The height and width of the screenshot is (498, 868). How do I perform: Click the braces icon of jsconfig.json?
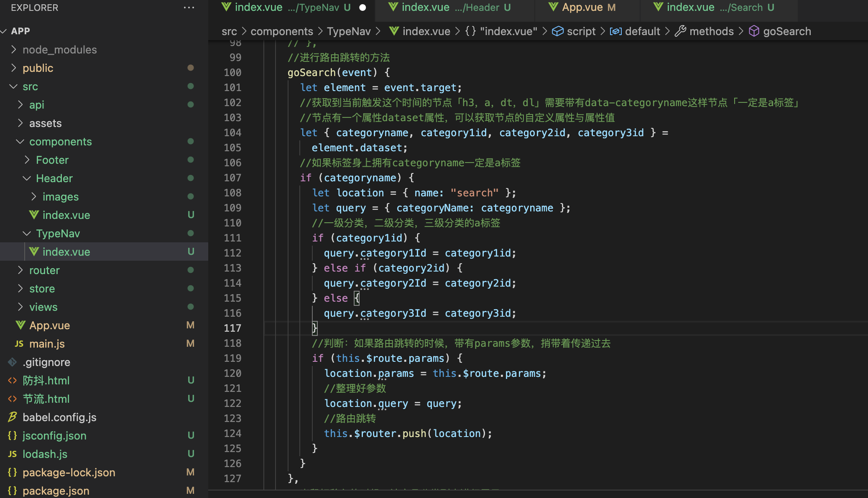pyautogui.click(x=13, y=435)
